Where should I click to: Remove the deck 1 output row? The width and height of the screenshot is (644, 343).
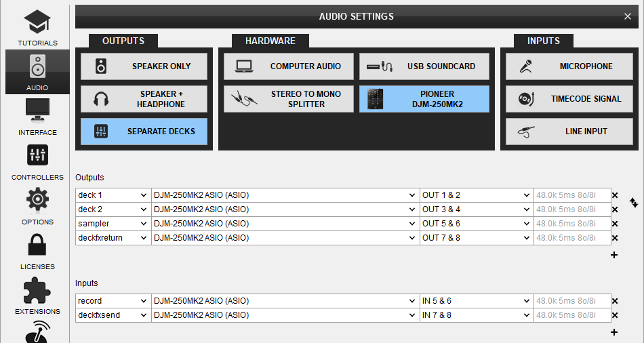pos(615,195)
